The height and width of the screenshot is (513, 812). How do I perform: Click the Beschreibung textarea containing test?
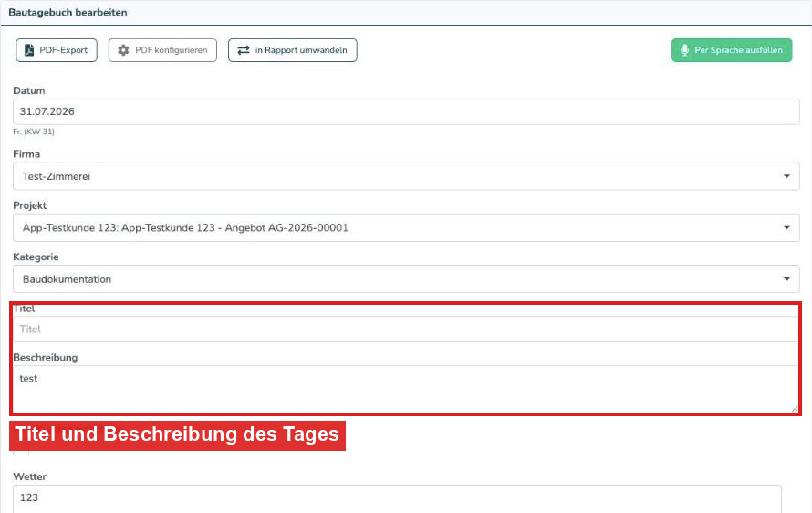click(406, 389)
